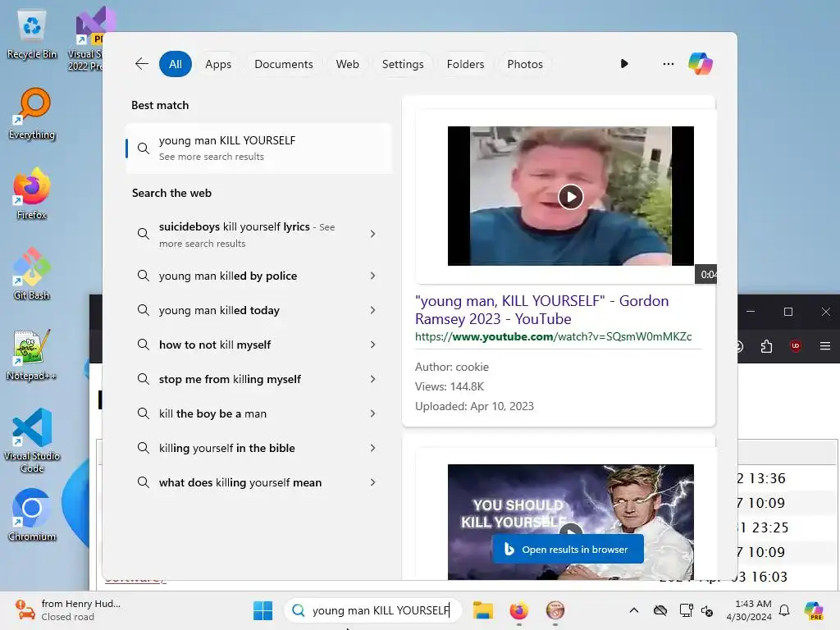840x630 pixels.
Task: Go back with the search panel arrow
Action: 141,64
